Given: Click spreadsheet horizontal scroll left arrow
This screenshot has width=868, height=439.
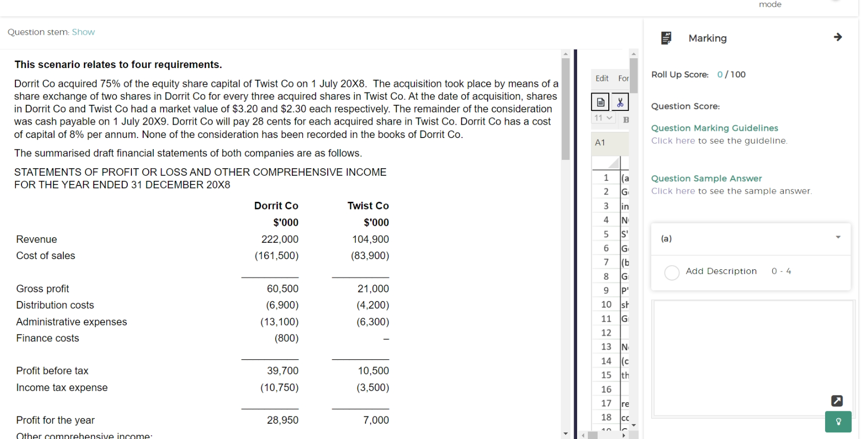Looking at the screenshot, I should point(583,435).
